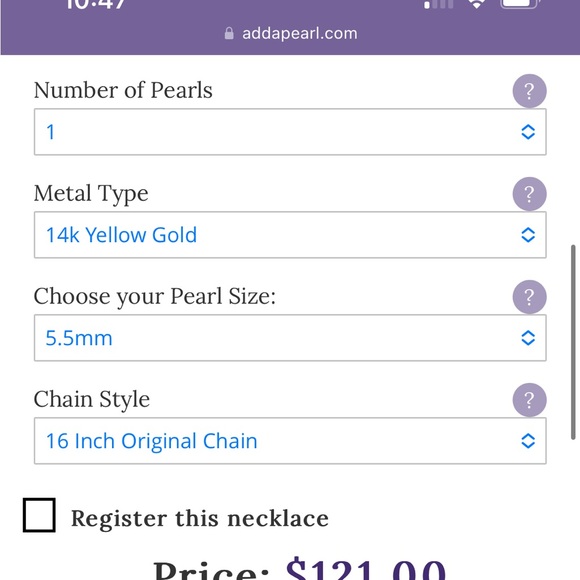
Task: Tap the Wi-Fi status icon
Action: click(x=477, y=4)
